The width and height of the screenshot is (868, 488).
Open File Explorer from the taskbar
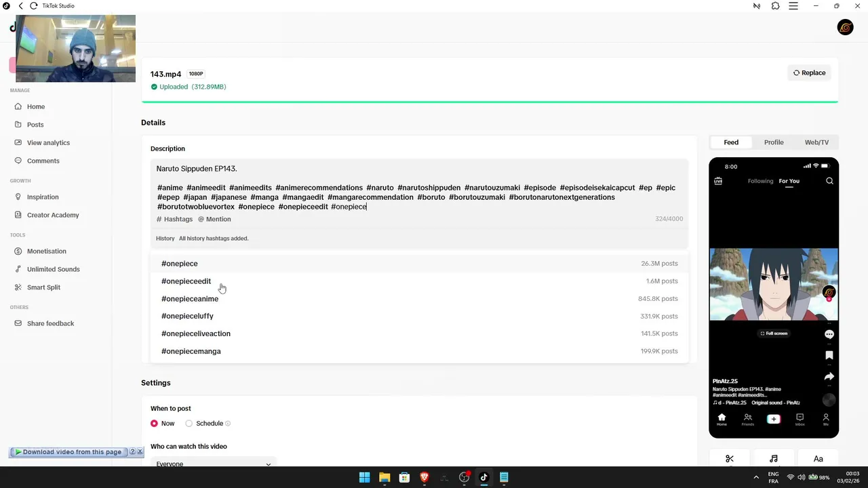384,477
